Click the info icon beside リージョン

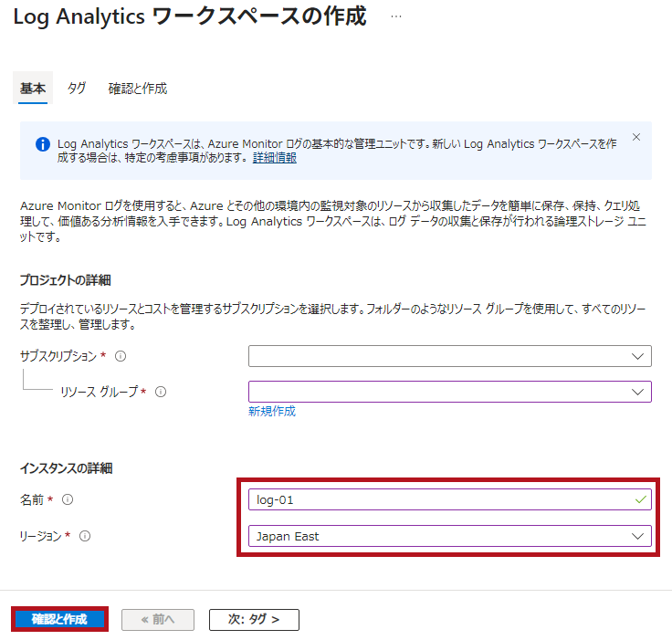(x=85, y=536)
